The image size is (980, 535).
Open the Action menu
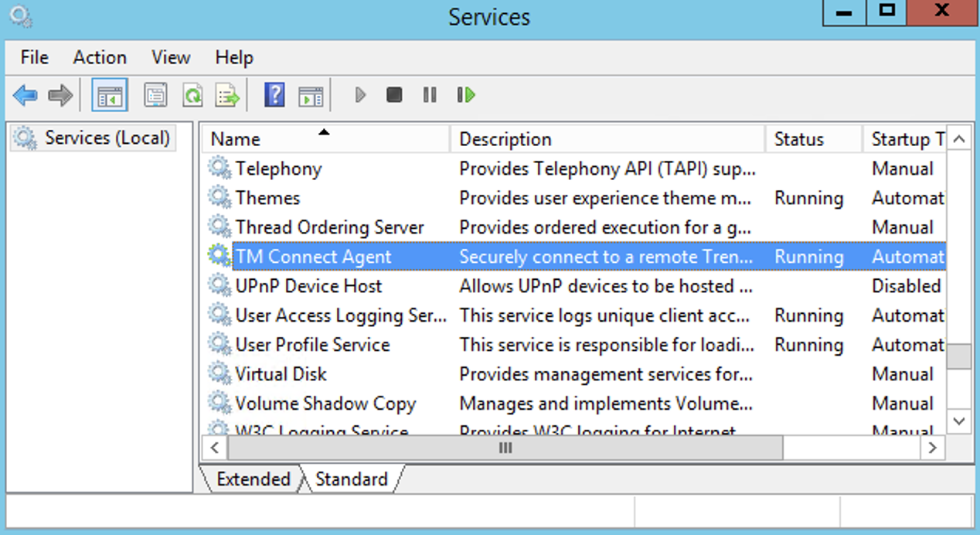[100, 58]
